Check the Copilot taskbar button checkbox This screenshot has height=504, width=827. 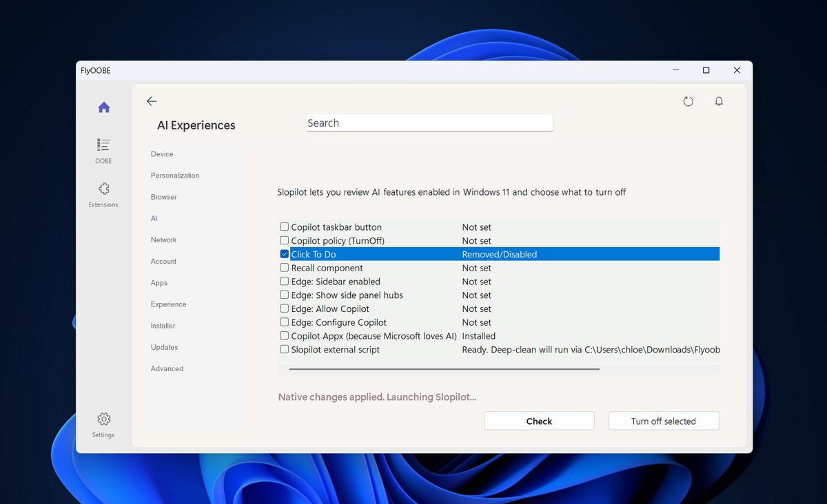284,226
